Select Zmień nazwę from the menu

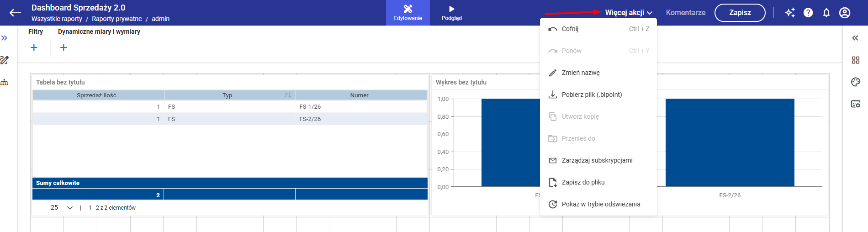(x=581, y=73)
